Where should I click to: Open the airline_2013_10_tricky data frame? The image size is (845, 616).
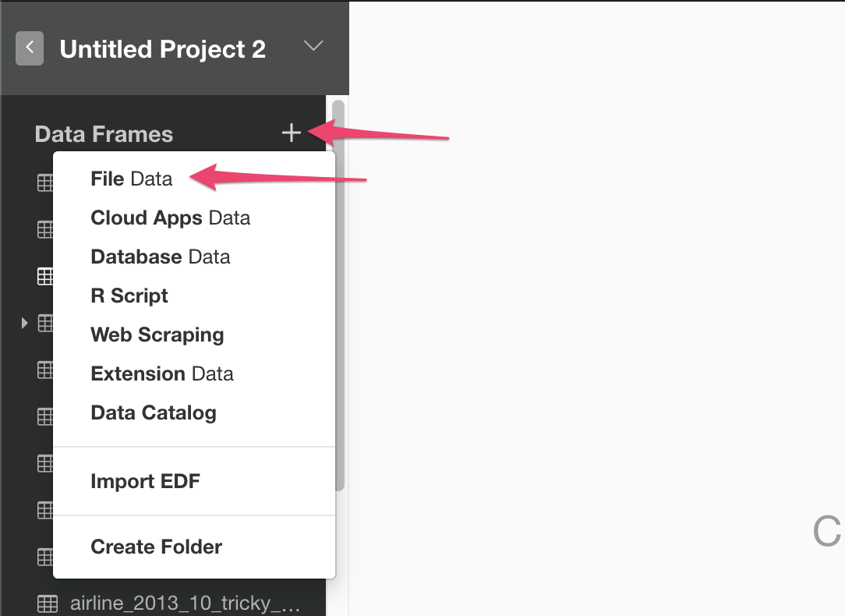[185, 603]
